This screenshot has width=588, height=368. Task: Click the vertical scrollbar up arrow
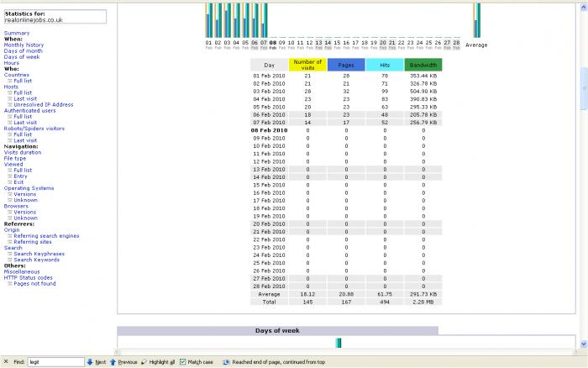point(584,7)
